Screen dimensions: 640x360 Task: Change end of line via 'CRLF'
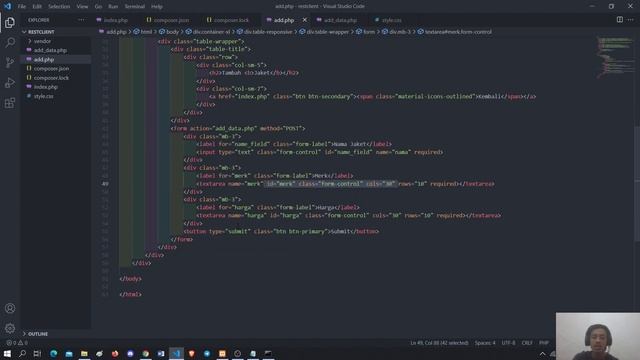pos(527,343)
